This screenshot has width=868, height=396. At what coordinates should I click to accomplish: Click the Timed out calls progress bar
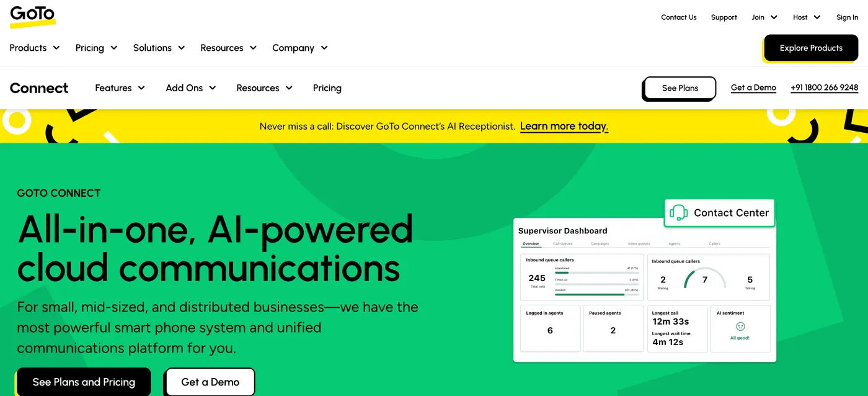pos(595,284)
